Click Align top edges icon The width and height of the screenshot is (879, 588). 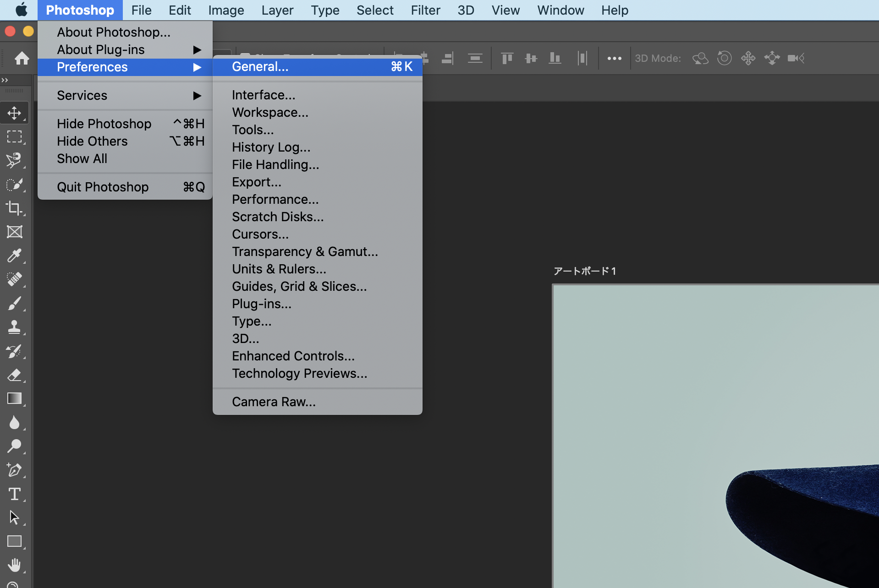507,58
